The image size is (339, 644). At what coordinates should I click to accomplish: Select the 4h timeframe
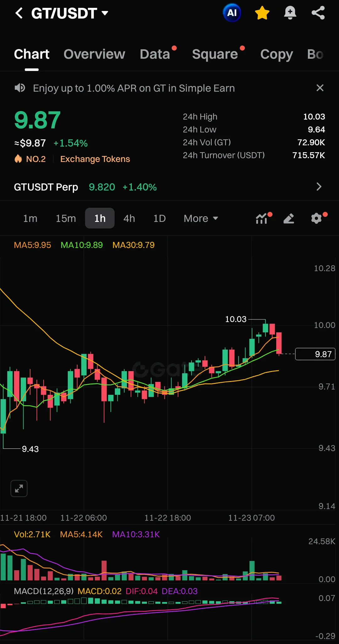point(129,218)
